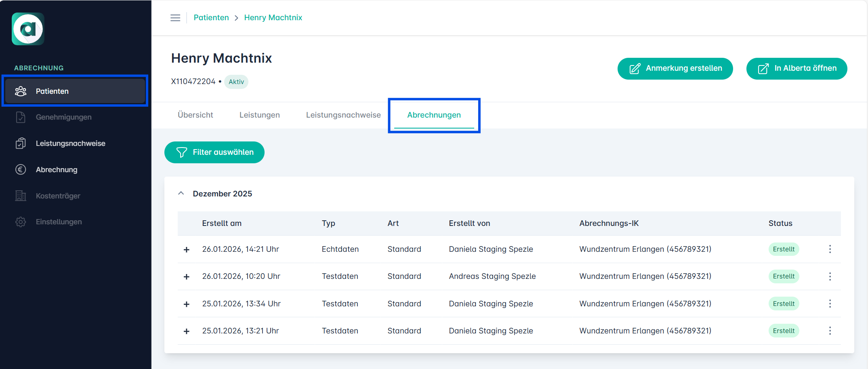868x369 pixels.
Task: Click the Alberta logo icon
Action: click(x=28, y=29)
